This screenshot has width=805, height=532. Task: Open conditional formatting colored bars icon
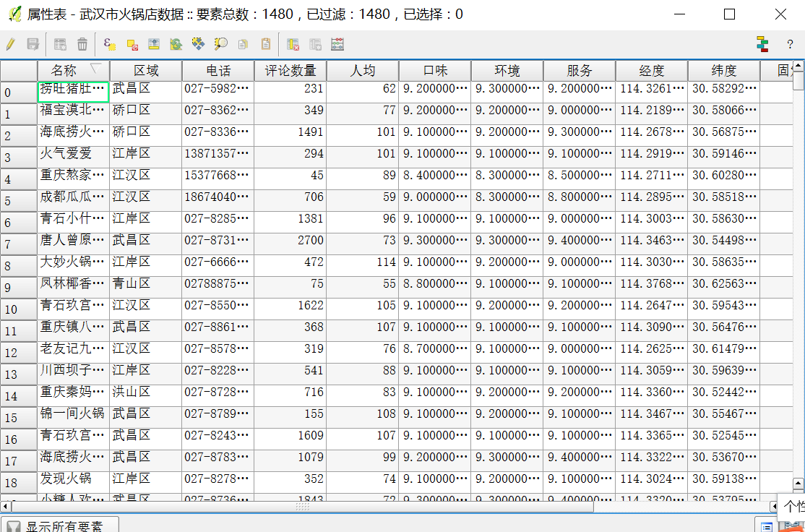tap(763, 44)
